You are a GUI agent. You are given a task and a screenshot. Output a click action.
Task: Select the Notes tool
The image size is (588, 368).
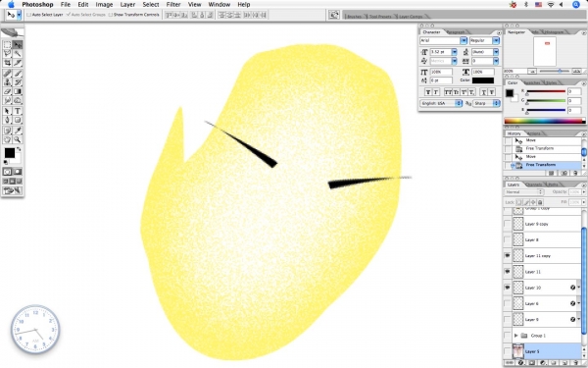(x=7, y=131)
